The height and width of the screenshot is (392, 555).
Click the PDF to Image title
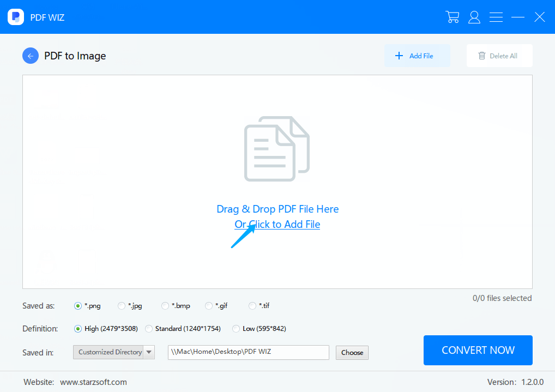click(75, 56)
